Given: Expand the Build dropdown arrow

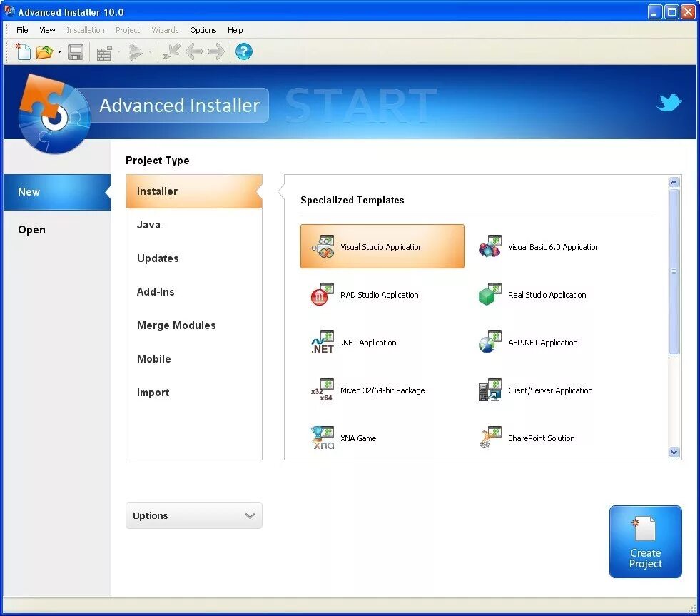Looking at the screenshot, I should (x=118, y=52).
